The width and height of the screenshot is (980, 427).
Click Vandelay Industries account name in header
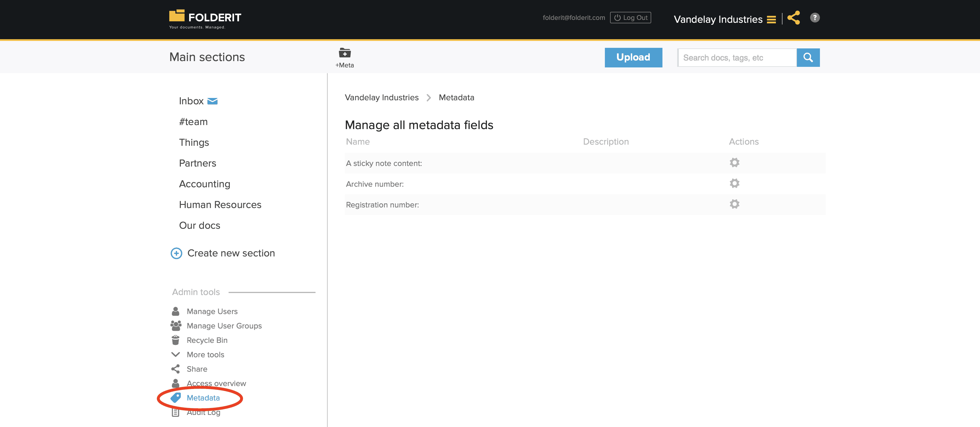(x=718, y=19)
